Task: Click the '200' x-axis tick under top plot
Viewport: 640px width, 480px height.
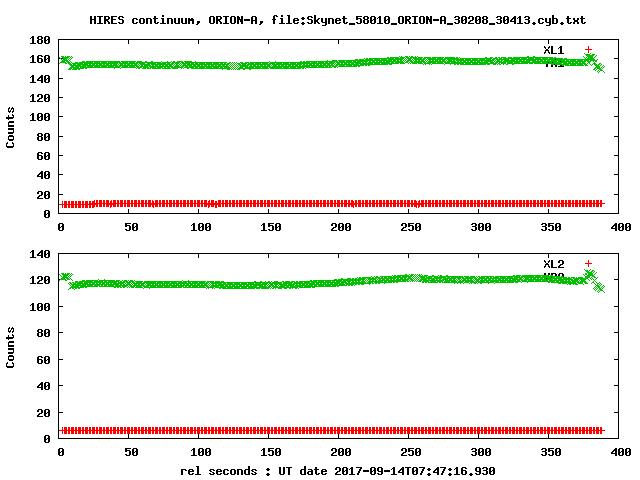Action: tap(340, 227)
